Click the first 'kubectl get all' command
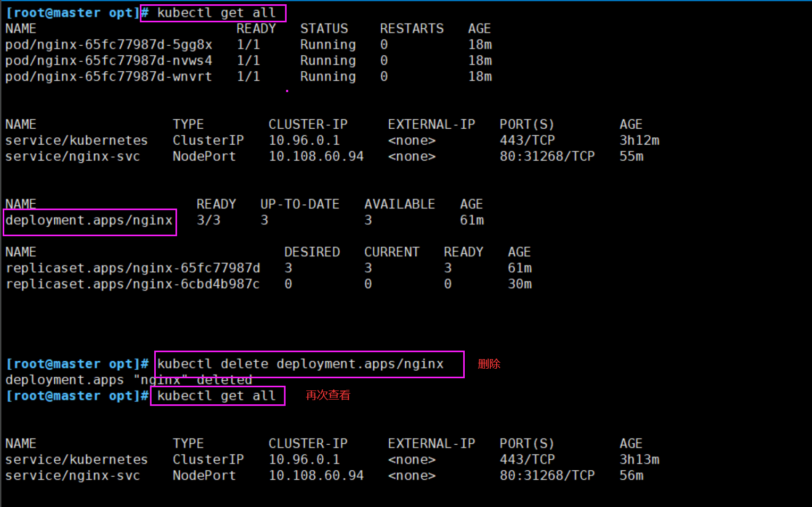Screen dimensions: 812x507 coord(216,13)
